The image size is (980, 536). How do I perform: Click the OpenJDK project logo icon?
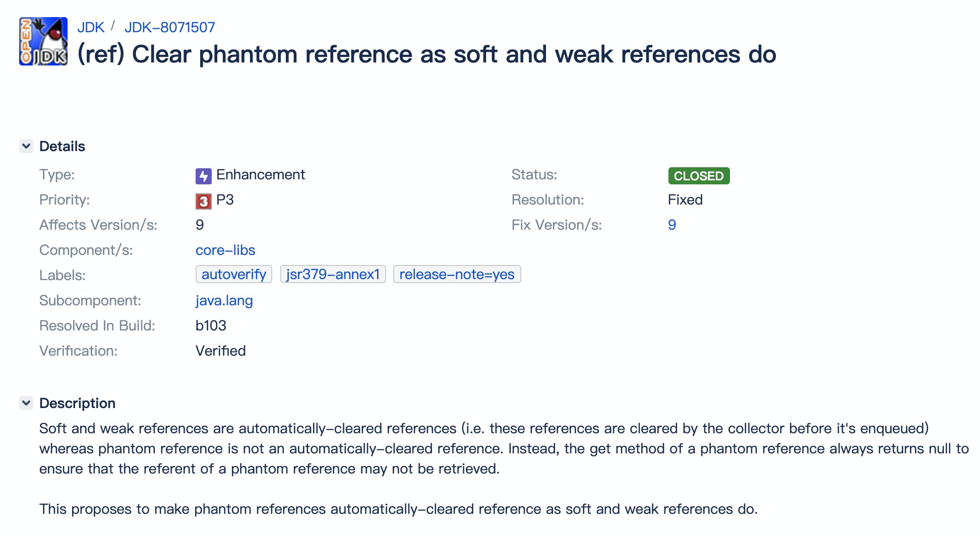pyautogui.click(x=43, y=41)
